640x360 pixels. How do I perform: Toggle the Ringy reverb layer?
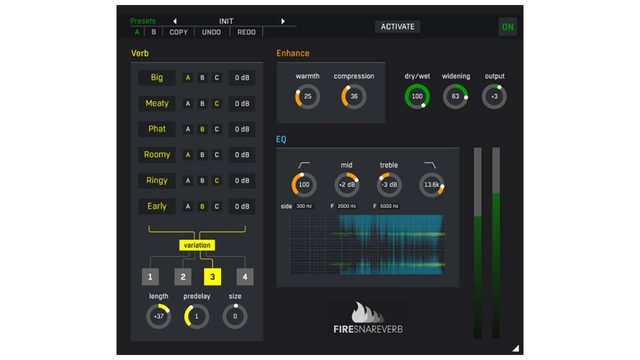click(x=157, y=180)
